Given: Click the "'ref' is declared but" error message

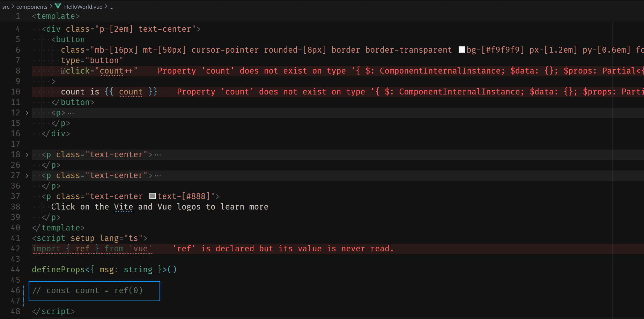Looking at the screenshot, I should [283, 249].
